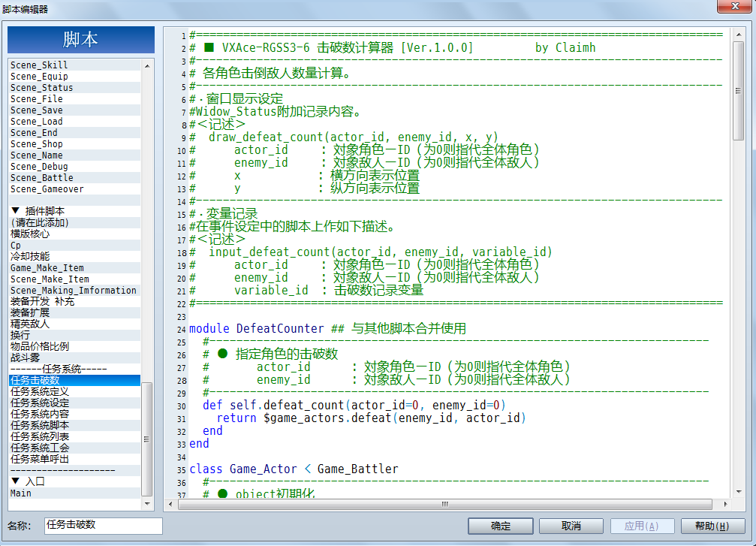
Task: Click the 名称 input field
Action: (103, 525)
